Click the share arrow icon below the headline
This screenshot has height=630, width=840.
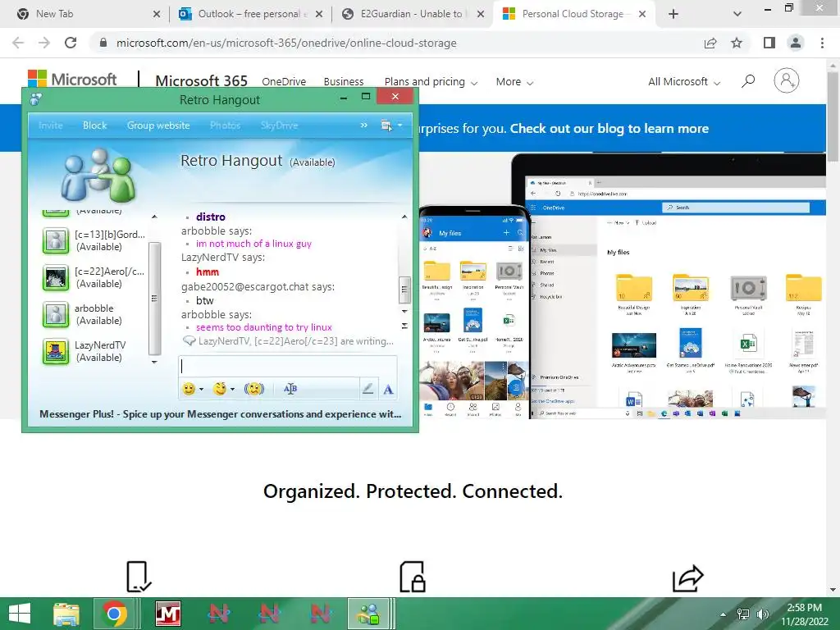click(x=688, y=578)
